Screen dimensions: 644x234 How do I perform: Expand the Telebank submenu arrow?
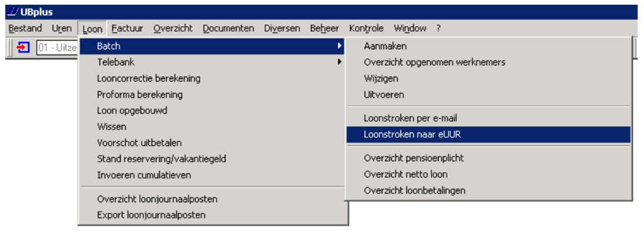(x=340, y=62)
